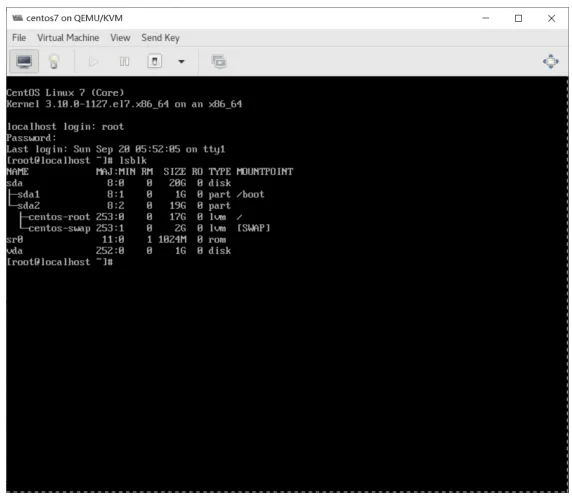Image resolution: width=572 pixels, height=500 pixels.
Task: Expand shutdown options dropdown arrow
Action: coord(181,62)
